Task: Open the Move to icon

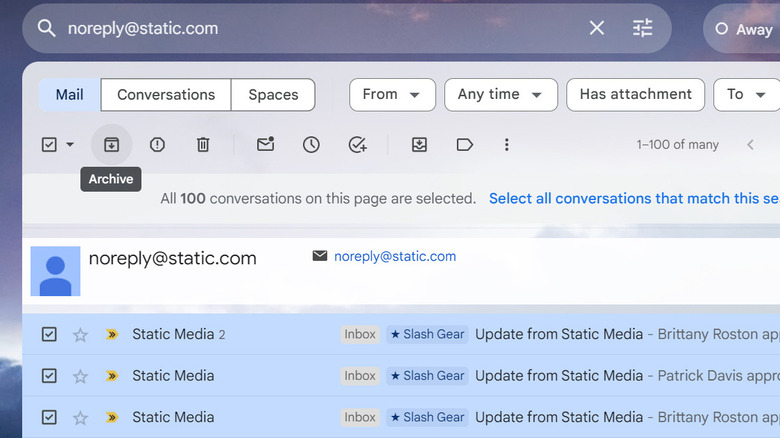Action: (x=419, y=145)
